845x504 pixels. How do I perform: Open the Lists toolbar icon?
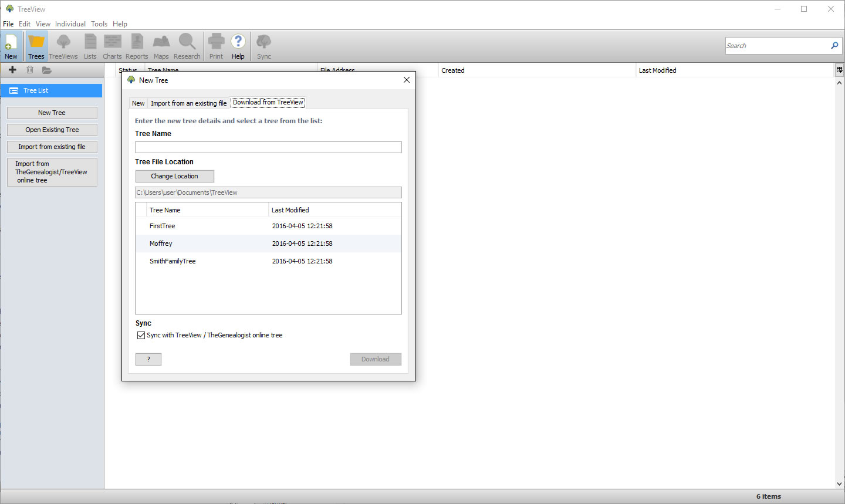90,46
